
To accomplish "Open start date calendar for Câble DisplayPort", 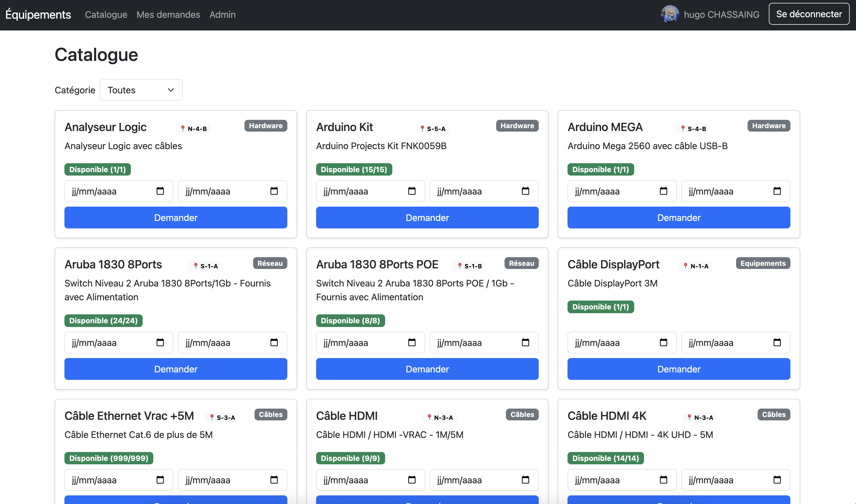I will click(x=663, y=342).
